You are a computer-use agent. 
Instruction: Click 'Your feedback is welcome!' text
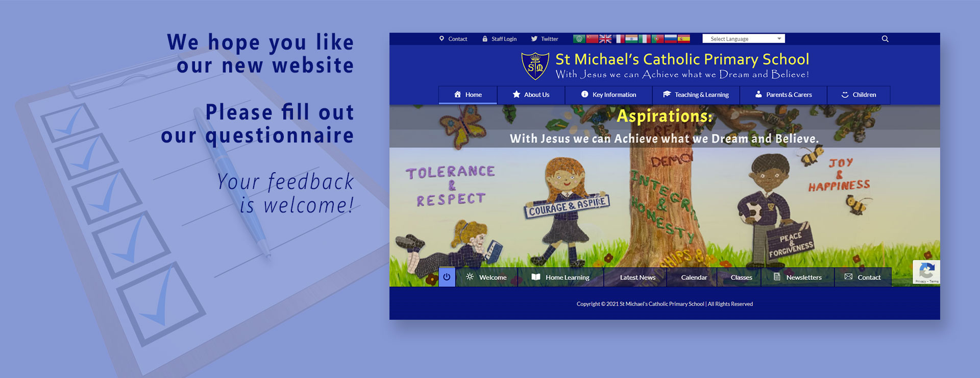pyautogui.click(x=285, y=194)
